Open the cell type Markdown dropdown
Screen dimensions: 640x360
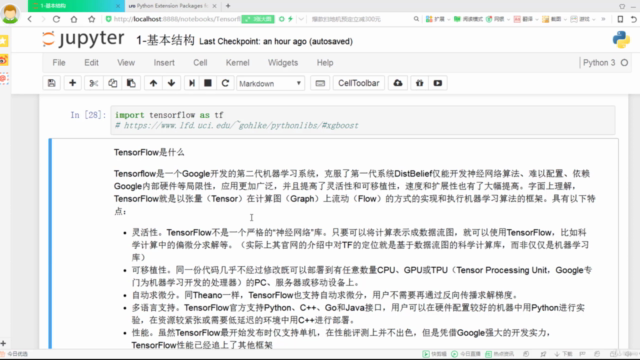pos(270,83)
